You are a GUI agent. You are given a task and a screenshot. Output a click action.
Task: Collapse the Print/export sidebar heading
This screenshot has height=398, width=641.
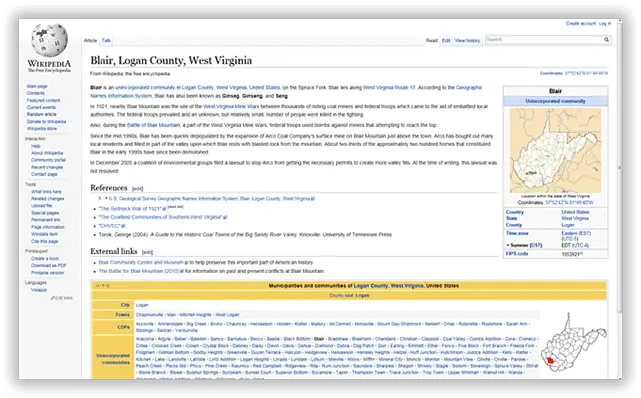point(36,251)
